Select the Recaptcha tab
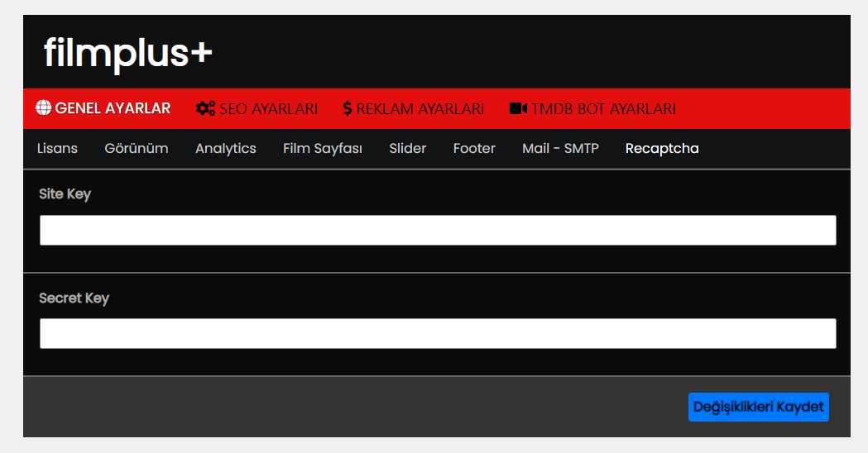The height and width of the screenshot is (453, 868). pyautogui.click(x=661, y=148)
